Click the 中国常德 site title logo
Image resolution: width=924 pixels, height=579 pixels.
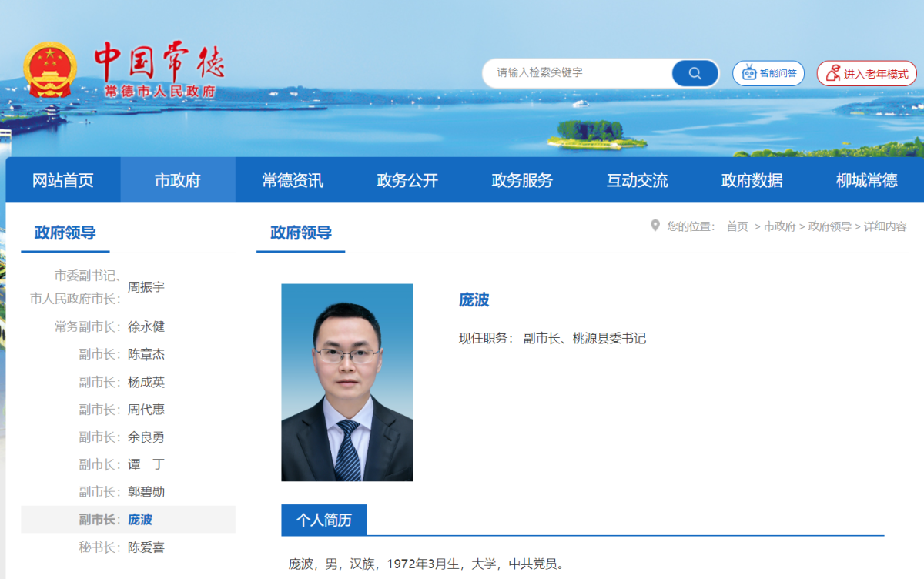pyautogui.click(x=159, y=69)
